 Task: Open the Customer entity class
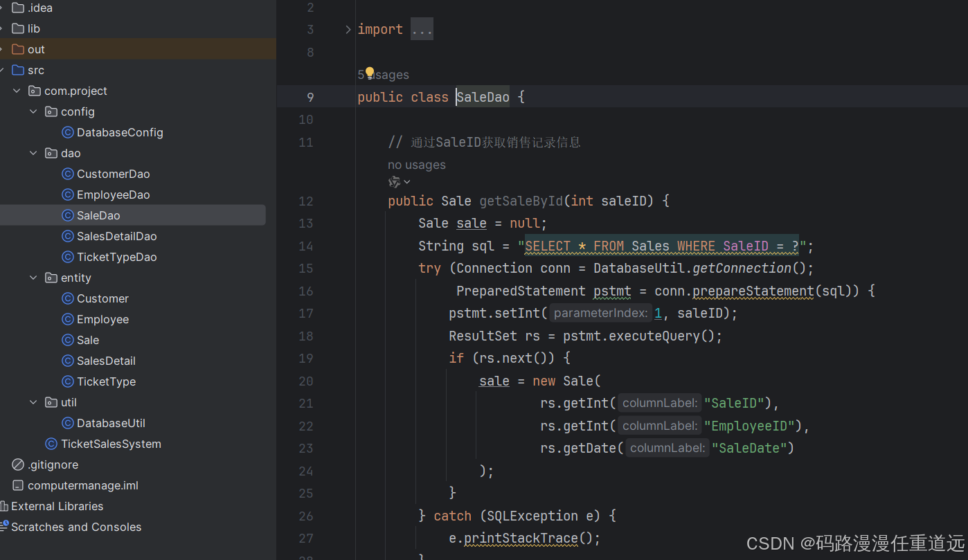(102, 298)
